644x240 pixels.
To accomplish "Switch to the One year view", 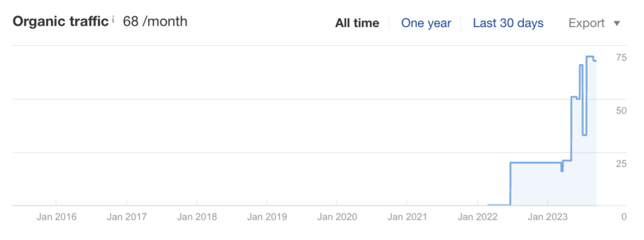I will click(x=426, y=23).
